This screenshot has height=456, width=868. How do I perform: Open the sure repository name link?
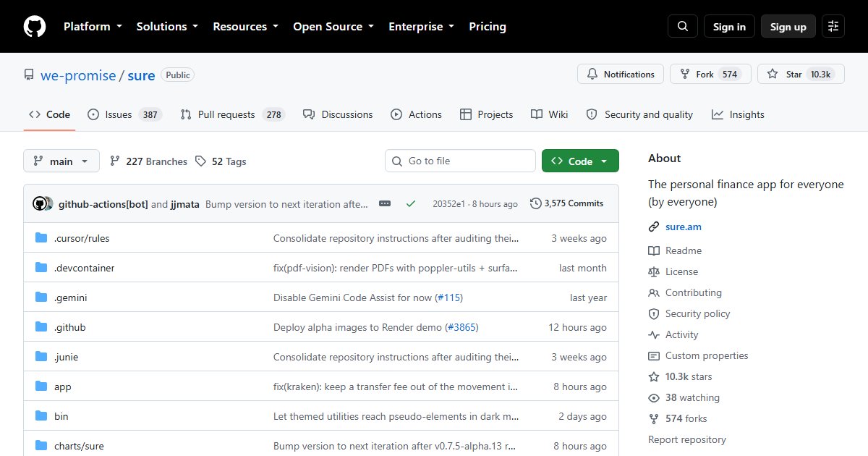pyautogui.click(x=141, y=75)
